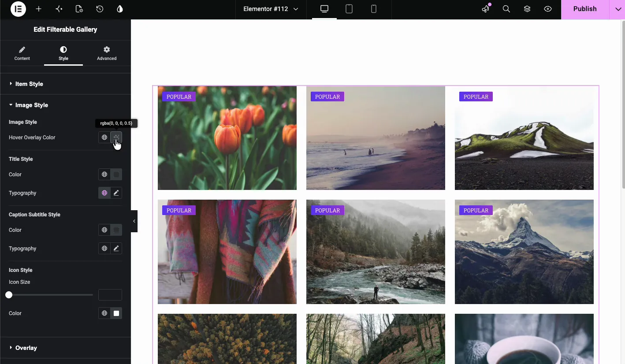Click POPULAR badge on Matterhorn image
Screen dimensions: 625x364
click(476, 211)
